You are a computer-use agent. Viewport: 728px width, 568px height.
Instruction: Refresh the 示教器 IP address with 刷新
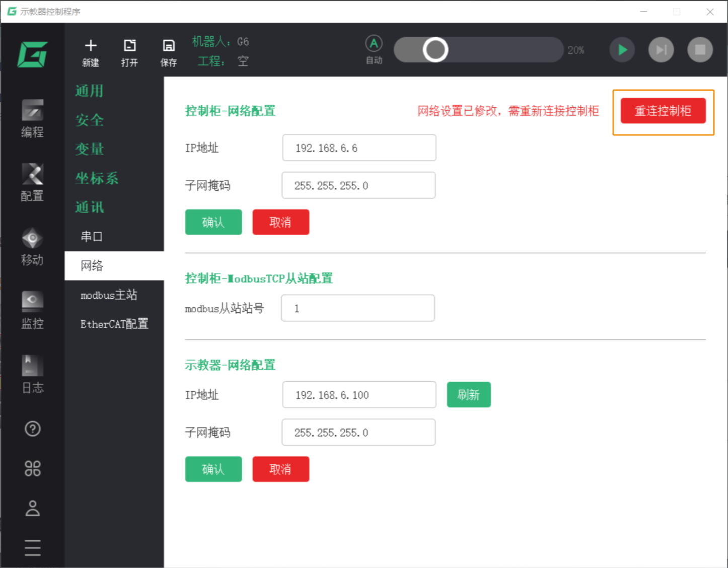(x=469, y=395)
